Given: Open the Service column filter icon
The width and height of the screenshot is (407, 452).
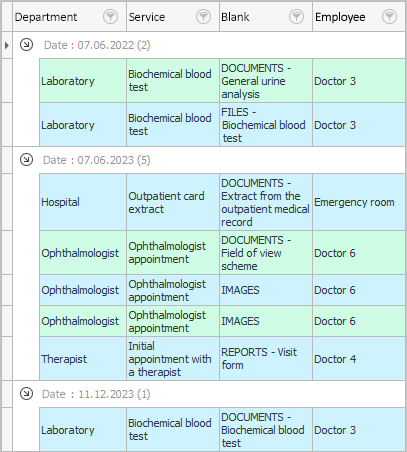Looking at the screenshot, I should point(203,16).
